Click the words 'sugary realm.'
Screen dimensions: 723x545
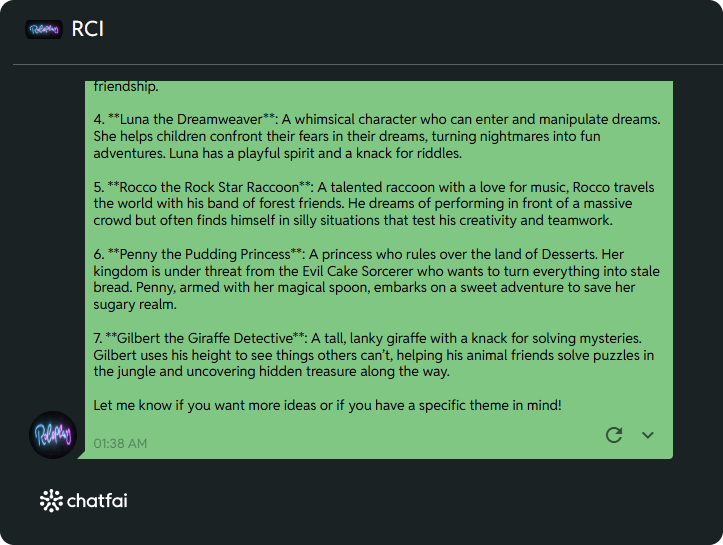[x=135, y=305]
